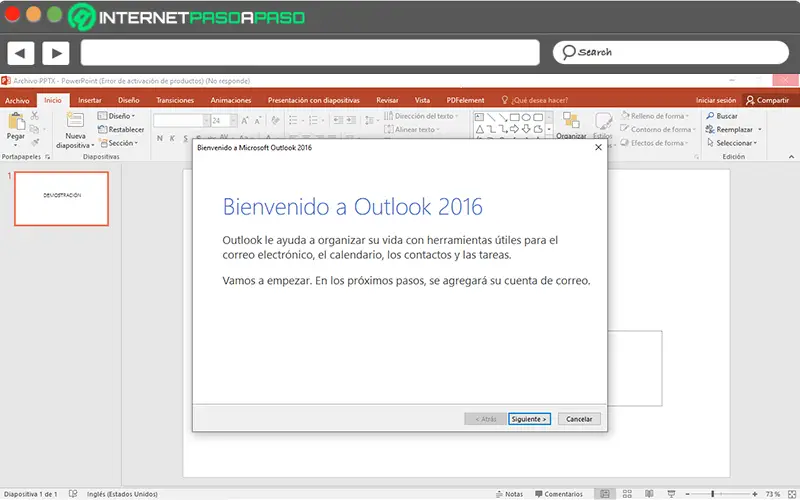800x500 pixels.
Task: Click the Organizar arrange icon
Action: click(x=571, y=120)
